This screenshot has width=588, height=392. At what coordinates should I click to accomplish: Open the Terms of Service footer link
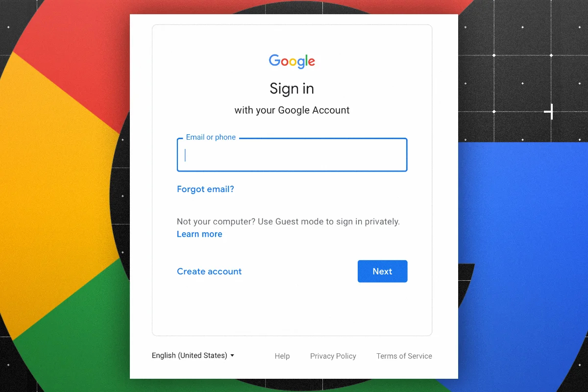(404, 356)
